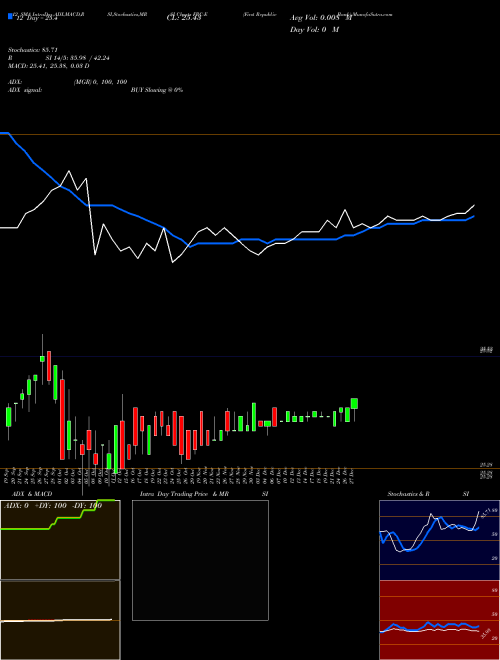The width and height of the screenshot is (500, 660).
Task: Click the red RSI chart panel
Action: point(440,620)
